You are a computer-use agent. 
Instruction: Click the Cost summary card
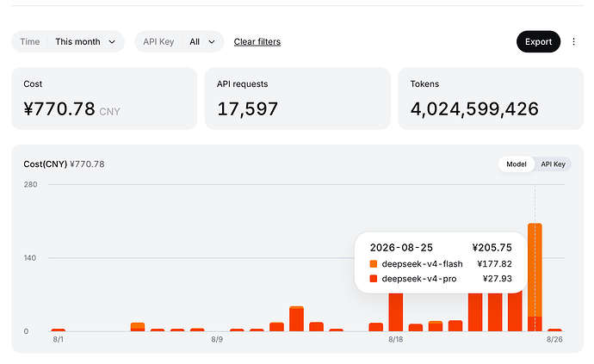(x=104, y=98)
